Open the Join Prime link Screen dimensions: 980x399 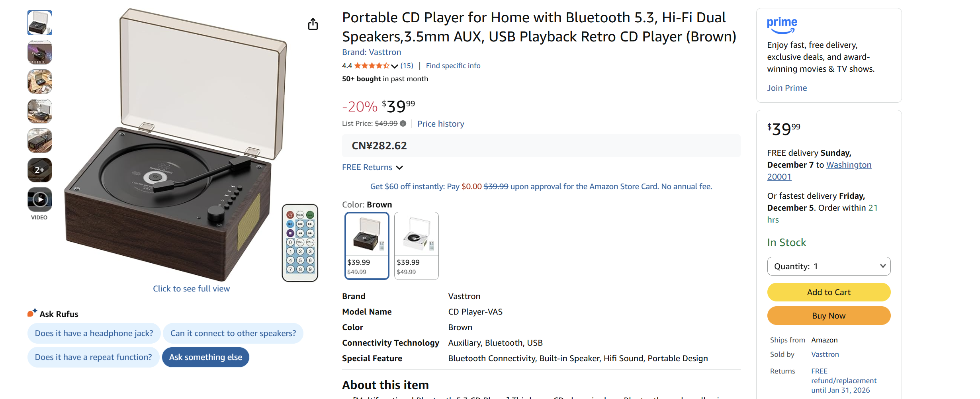click(786, 88)
